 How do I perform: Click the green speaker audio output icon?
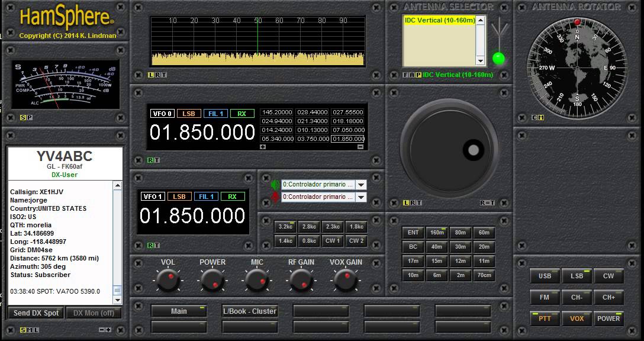[275, 185]
